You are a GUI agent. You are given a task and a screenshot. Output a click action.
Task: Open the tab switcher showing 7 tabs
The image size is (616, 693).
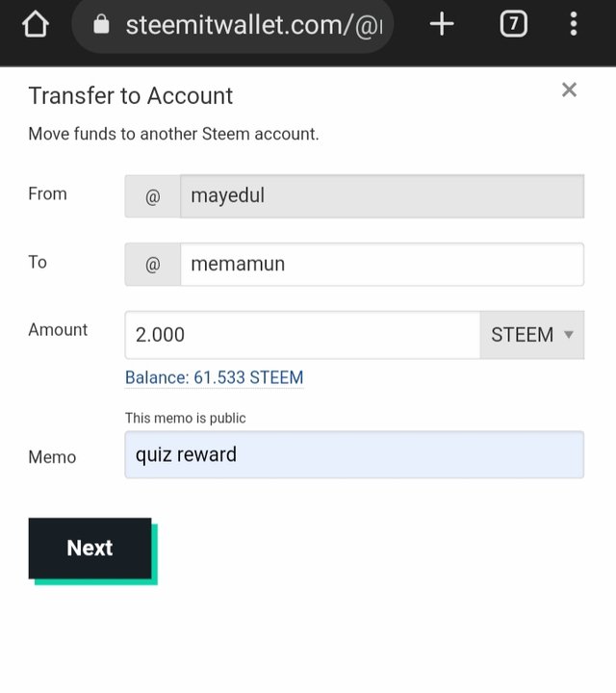tap(514, 25)
